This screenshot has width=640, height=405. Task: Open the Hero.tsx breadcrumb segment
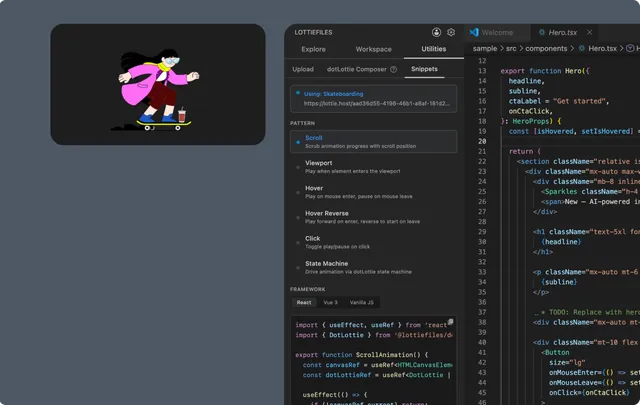(602, 49)
